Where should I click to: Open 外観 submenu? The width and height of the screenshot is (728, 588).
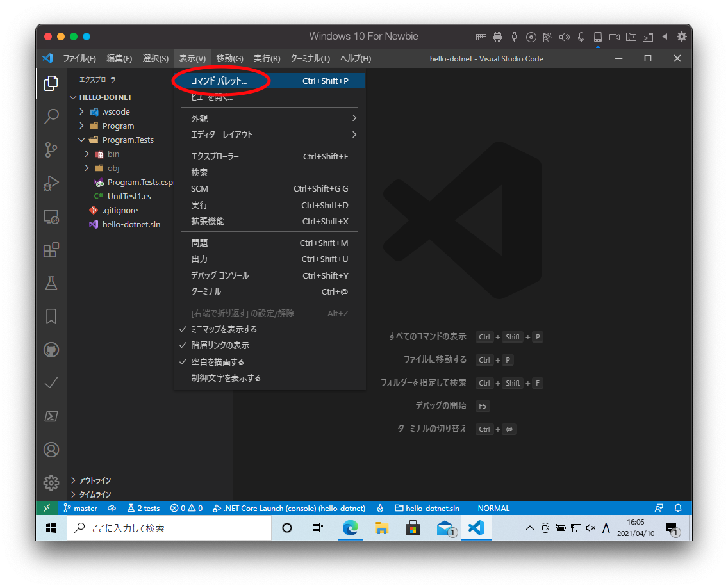269,118
